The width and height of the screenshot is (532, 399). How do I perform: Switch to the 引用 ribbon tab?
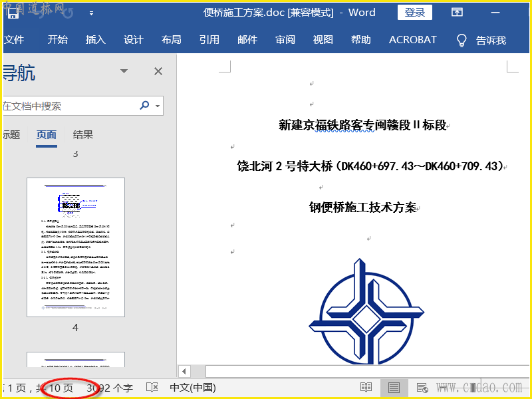point(209,40)
